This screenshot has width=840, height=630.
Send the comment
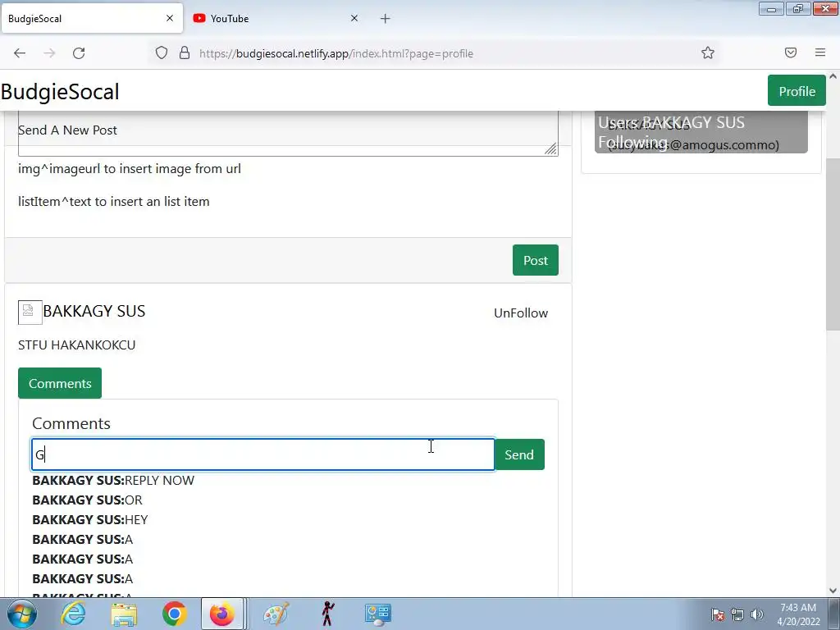click(519, 454)
